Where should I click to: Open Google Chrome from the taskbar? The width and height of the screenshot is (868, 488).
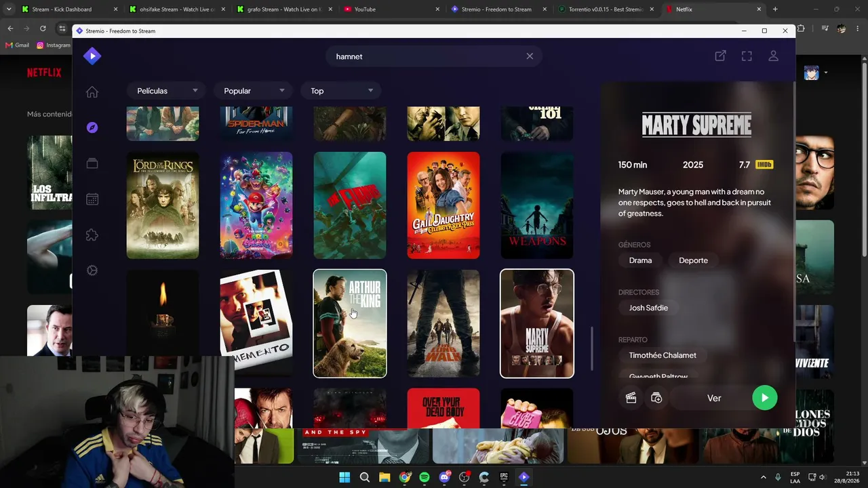[404, 477]
